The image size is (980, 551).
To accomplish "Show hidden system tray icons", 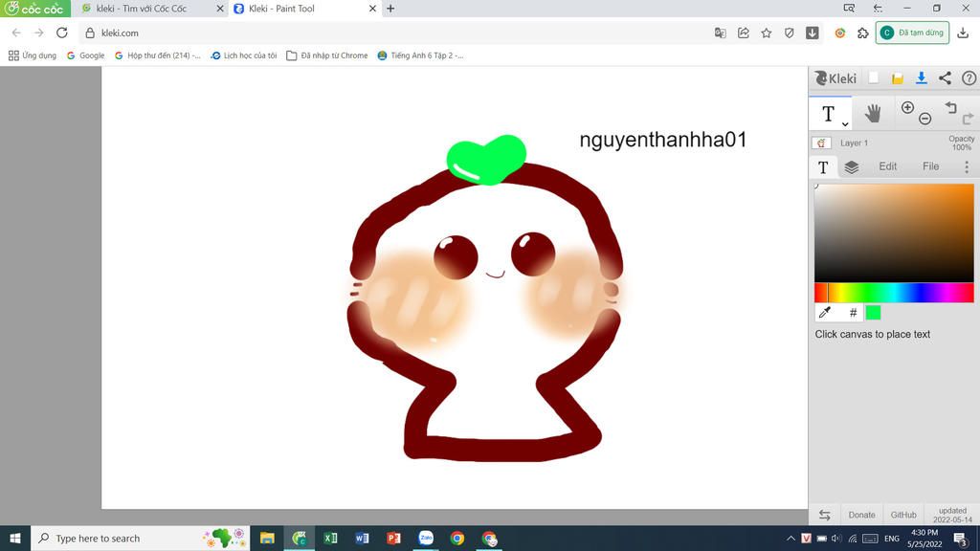I will coord(791,539).
